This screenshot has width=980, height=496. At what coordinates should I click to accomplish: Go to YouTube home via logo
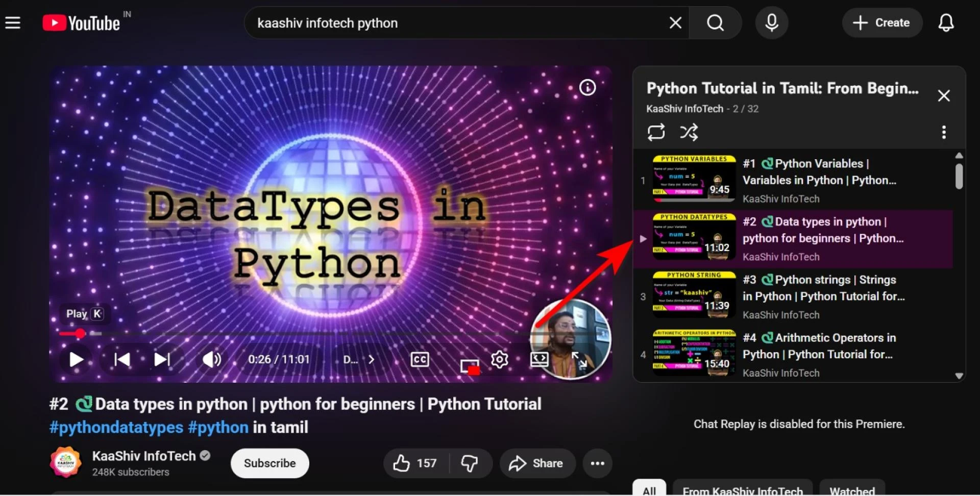[81, 23]
